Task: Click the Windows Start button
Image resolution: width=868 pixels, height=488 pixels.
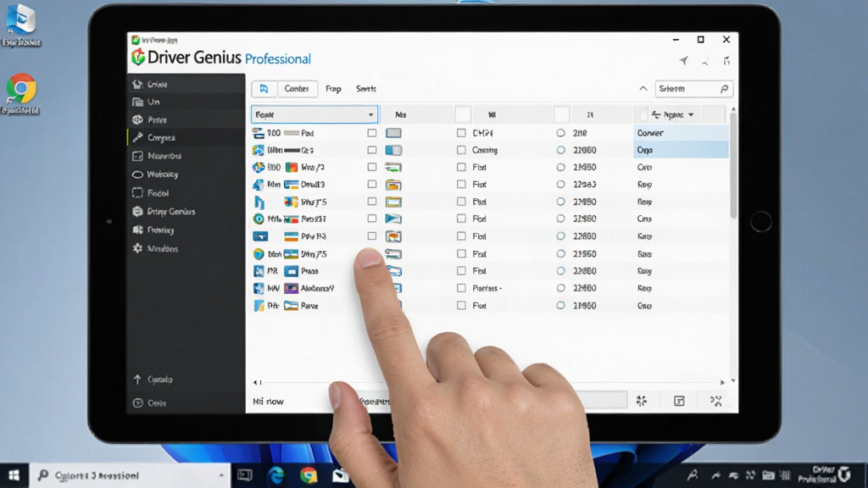Action: pos(14,475)
